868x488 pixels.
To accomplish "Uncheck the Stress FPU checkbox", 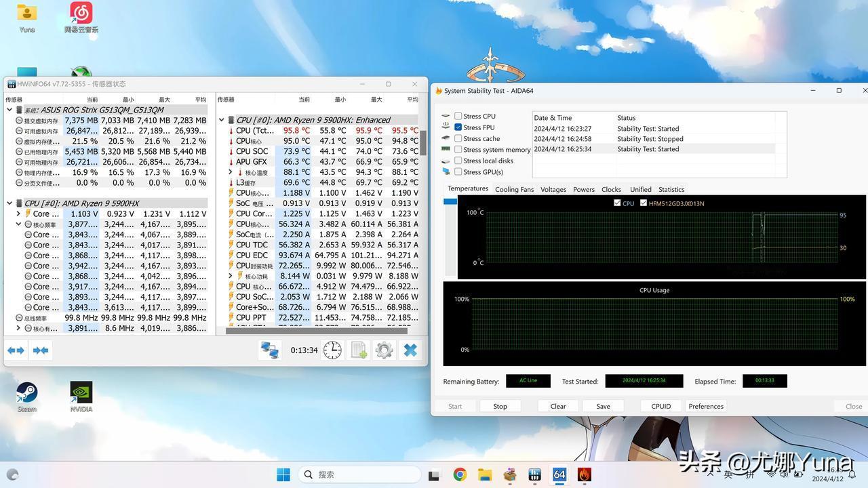I will 458,127.
